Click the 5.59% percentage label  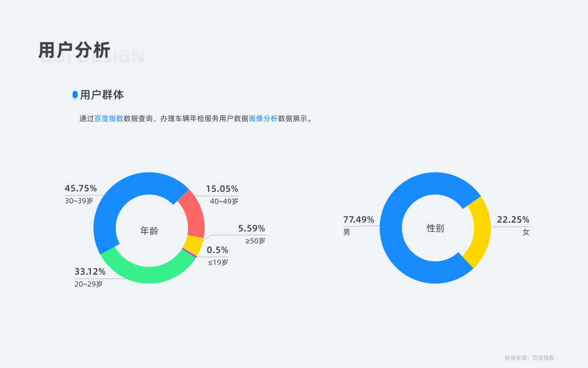pyautogui.click(x=251, y=229)
